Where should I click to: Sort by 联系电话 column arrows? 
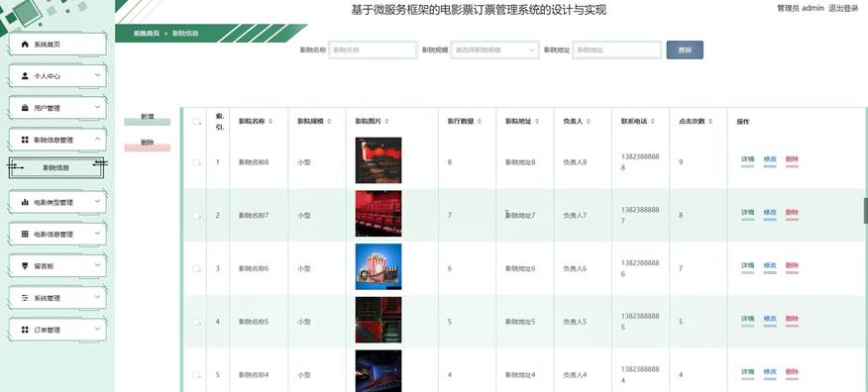tap(653, 121)
